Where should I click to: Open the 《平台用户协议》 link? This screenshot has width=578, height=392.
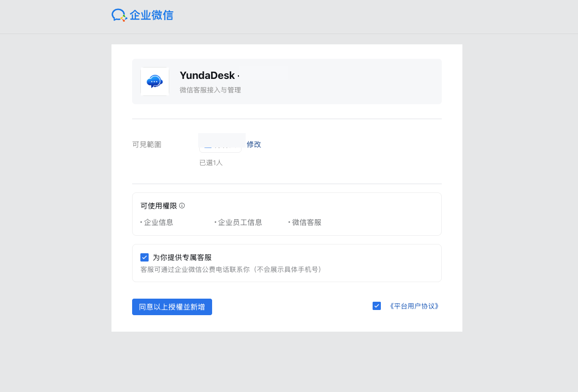414,306
